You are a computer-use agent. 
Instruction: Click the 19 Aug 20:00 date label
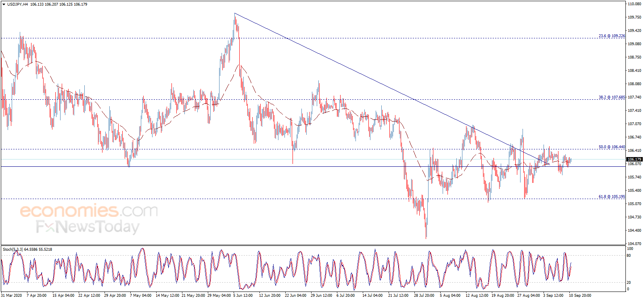point(502,296)
